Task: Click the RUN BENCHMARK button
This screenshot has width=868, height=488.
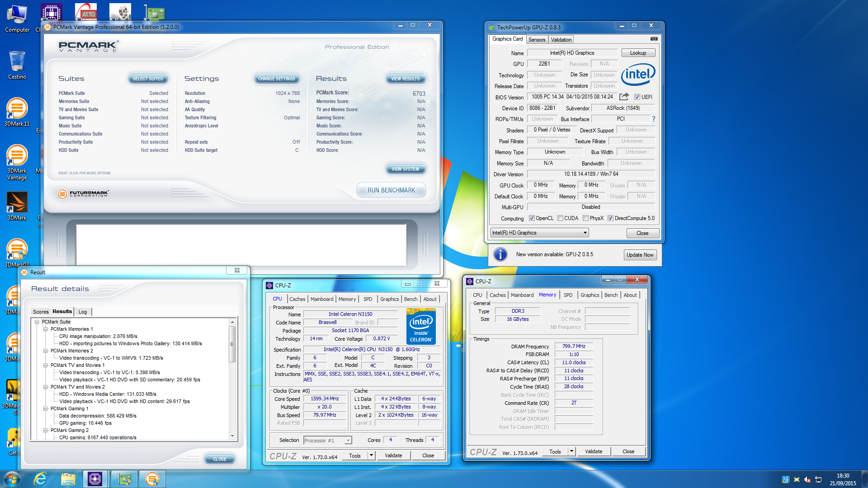Action: 392,190
